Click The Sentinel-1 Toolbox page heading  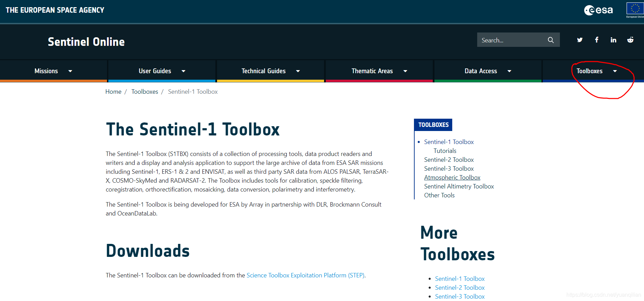pos(193,129)
